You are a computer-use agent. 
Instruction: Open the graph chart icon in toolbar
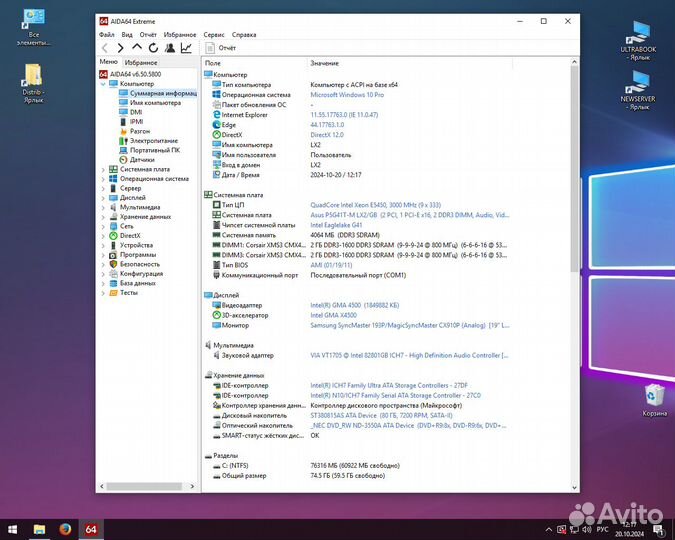tap(186, 48)
